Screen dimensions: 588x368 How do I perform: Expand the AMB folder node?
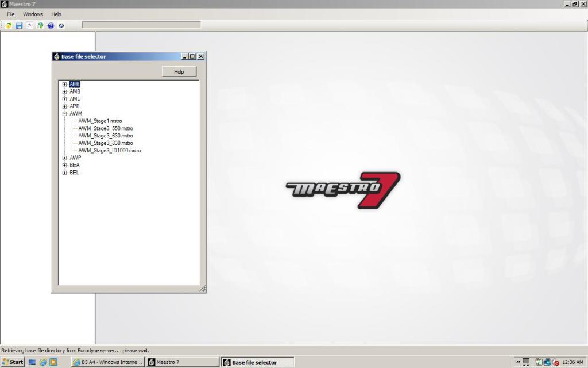64,91
